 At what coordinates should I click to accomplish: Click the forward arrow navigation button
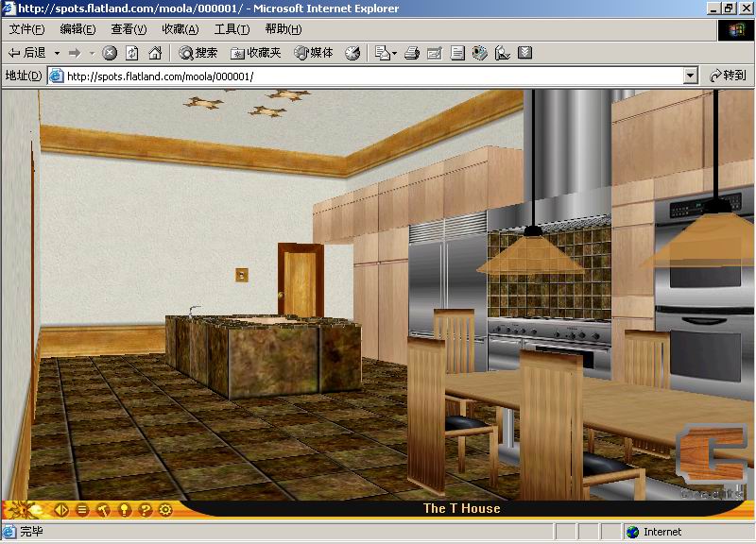pos(75,53)
